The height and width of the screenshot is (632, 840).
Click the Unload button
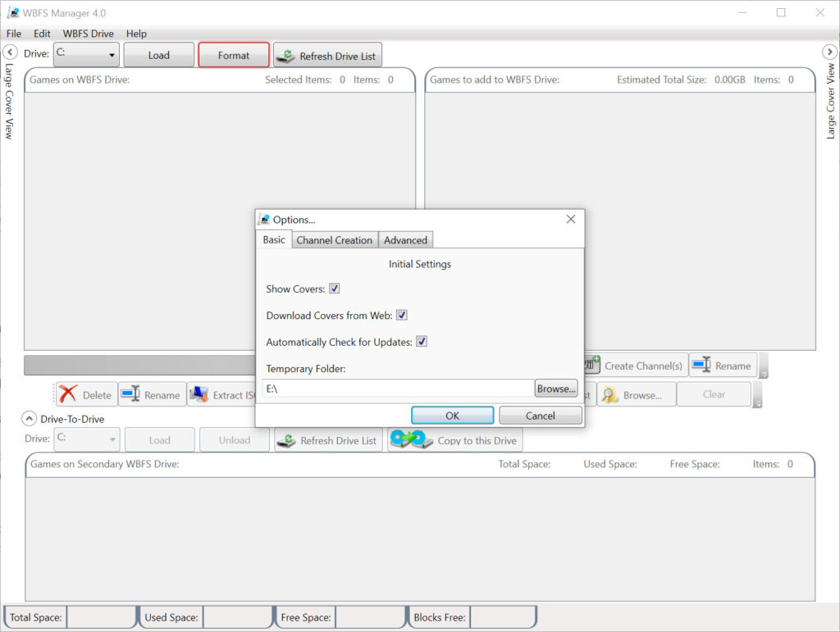(234, 440)
